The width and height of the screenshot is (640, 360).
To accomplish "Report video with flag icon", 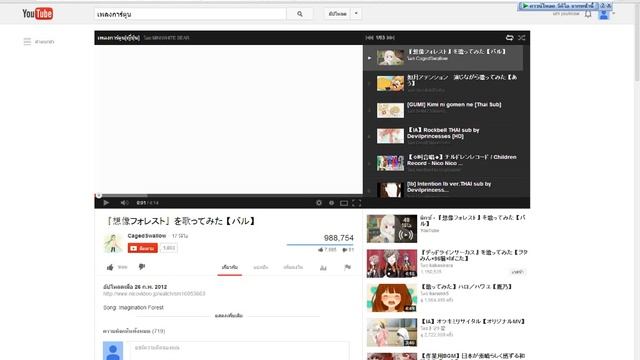I will click(x=347, y=267).
